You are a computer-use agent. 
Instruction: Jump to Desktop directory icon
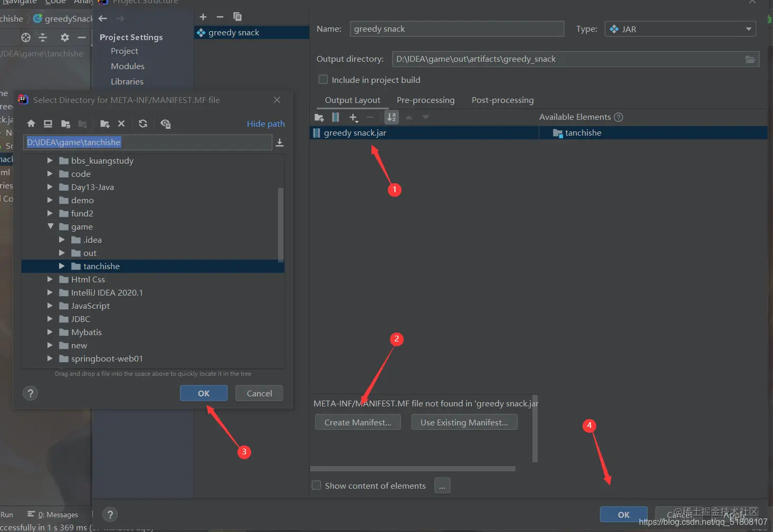[48, 123]
